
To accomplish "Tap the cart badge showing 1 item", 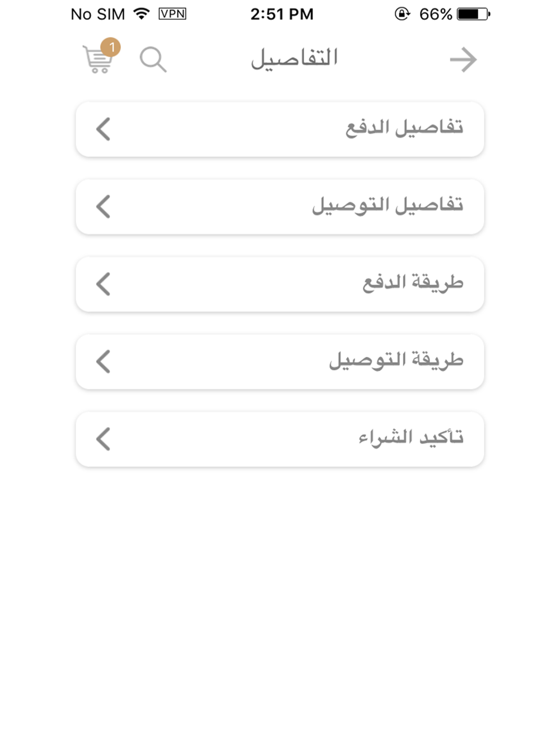I will pos(111,47).
